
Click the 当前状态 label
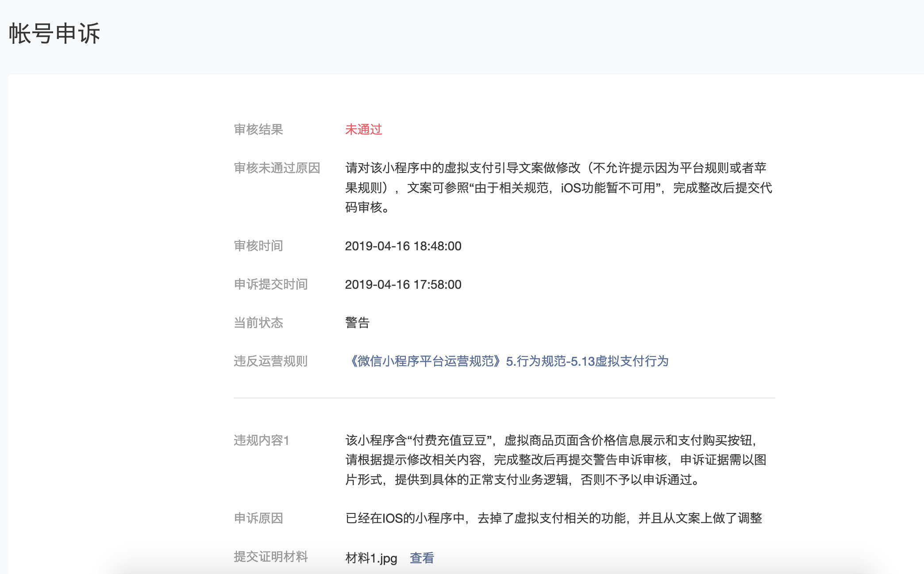pyautogui.click(x=258, y=323)
